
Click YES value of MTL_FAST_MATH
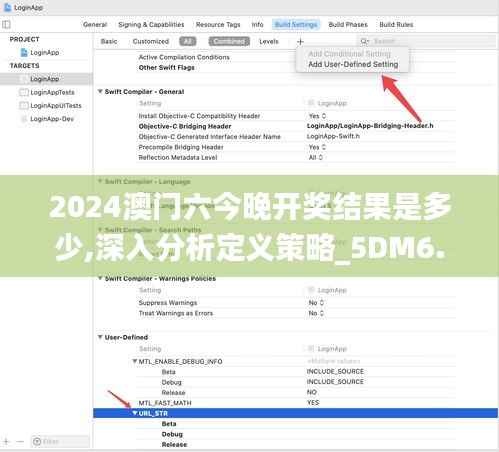[x=313, y=403]
